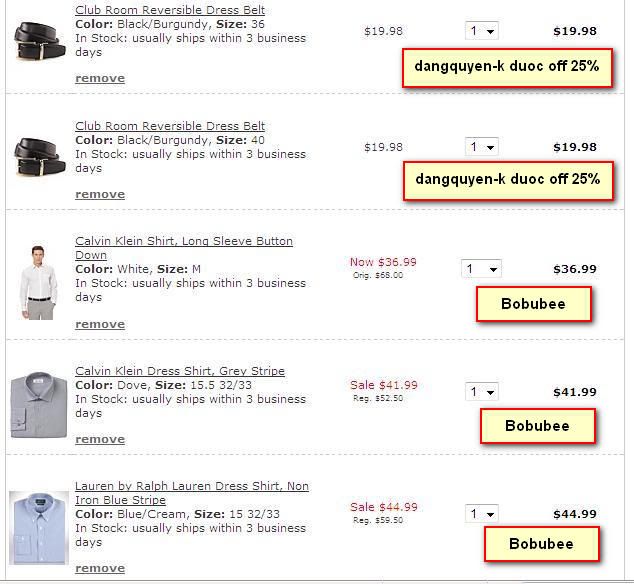Open the size 40 reversible belt thumbnail
The width and height of the screenshot is (634, 584).
[x=39, y=154]
